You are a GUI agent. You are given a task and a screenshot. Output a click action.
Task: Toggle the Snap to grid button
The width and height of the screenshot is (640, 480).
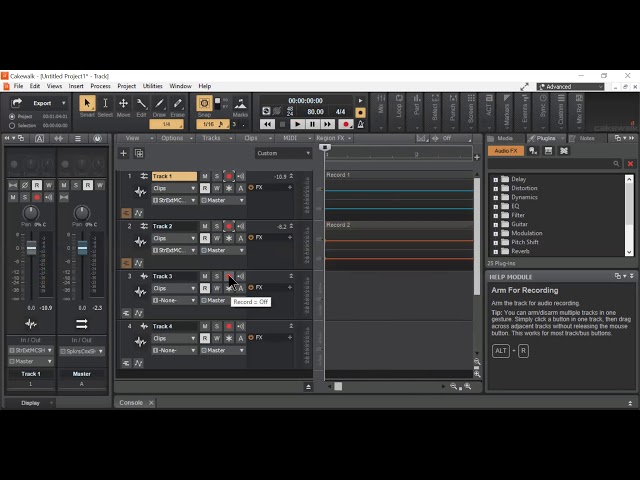click(x=204, y=104)
